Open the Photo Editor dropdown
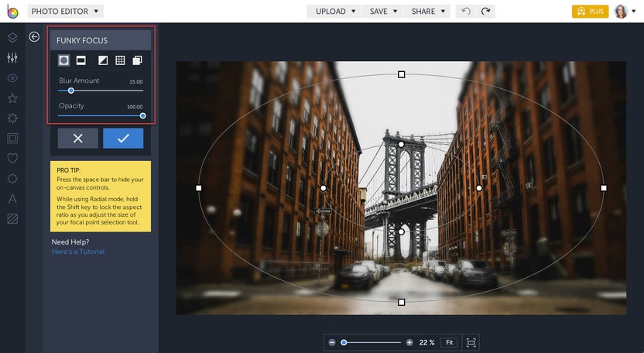644x353 pixels. [65, 12]
